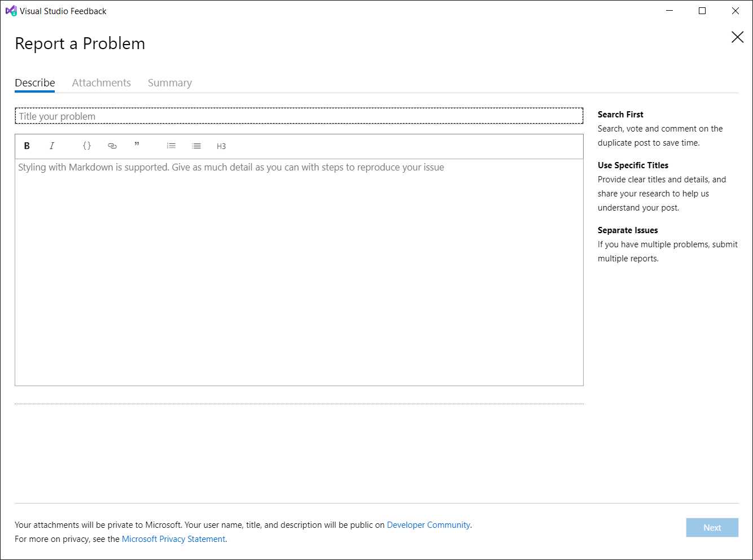The image size is (753, 560).
Task: Insert a code block
Action: (x=86, y=146)
